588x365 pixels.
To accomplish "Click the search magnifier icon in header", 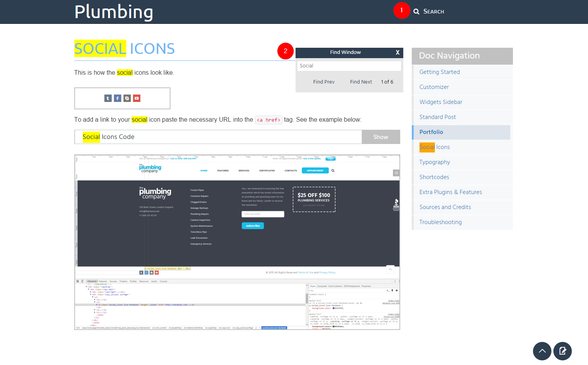I will click(416, 12).
